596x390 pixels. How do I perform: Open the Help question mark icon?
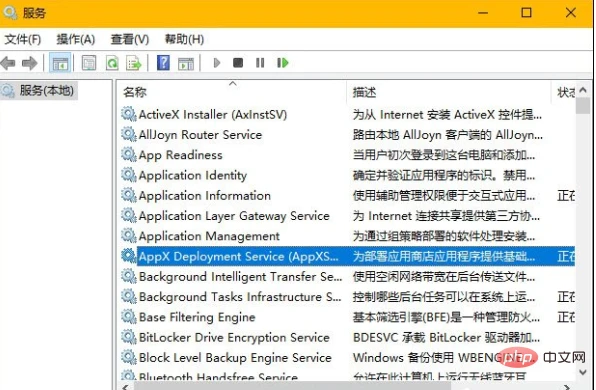point(163,63)
